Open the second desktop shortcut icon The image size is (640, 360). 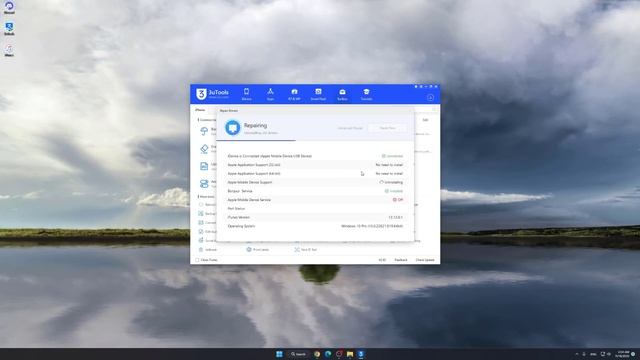[9, 29]
